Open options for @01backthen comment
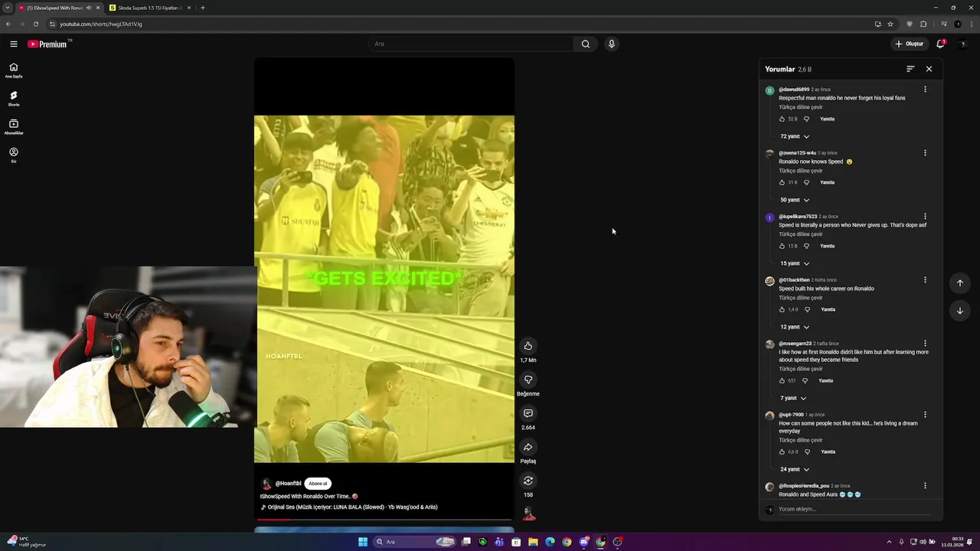 pos(925,280)
